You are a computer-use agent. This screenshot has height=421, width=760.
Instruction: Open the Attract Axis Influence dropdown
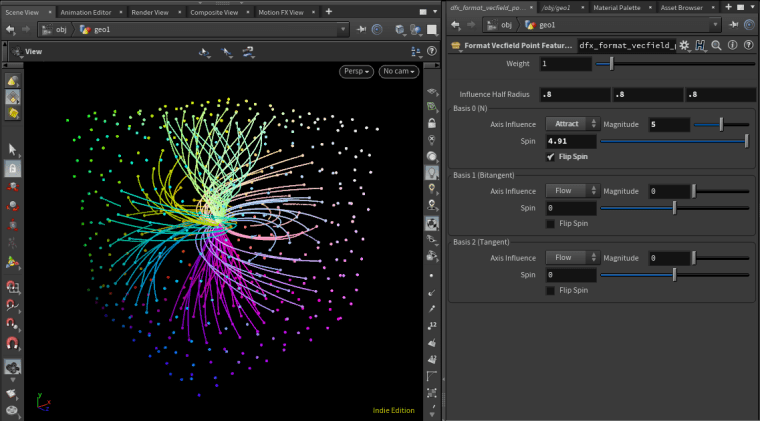click(x=572, y=124)
